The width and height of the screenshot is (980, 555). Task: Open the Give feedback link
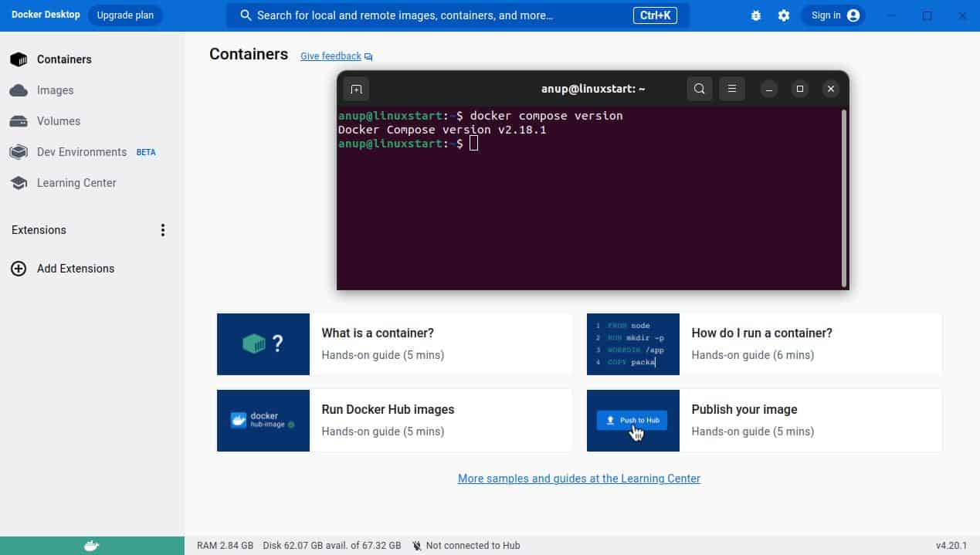[330, 56]
